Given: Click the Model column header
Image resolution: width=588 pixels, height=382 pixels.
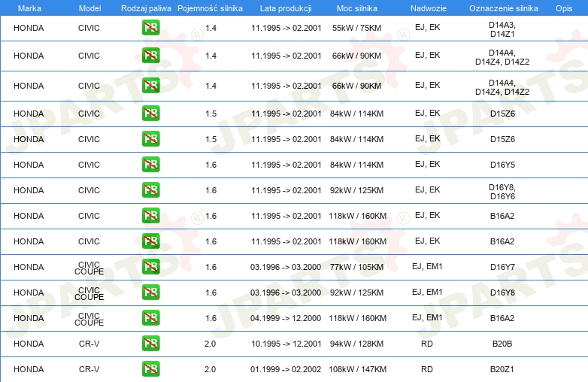Looking at the screenshot, I should click(89, 8).
